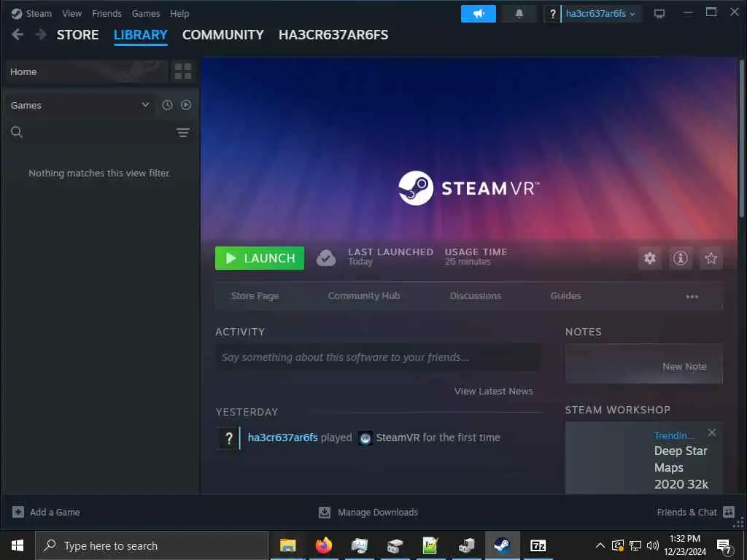This screenshot has width=747, height=560.
Task: Click the main content vertical scrollbar
Action: point(741,138)
